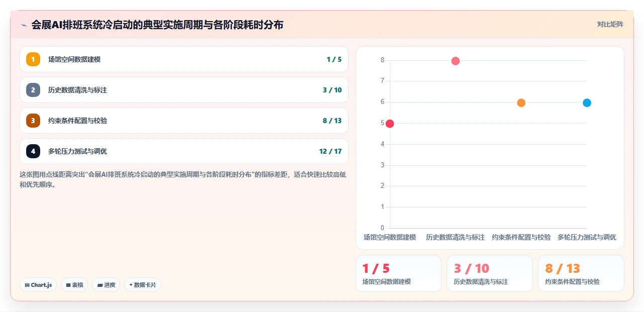Click the orange data point at value 6
This screenshot has height=312, width=644.
(521, 102)
